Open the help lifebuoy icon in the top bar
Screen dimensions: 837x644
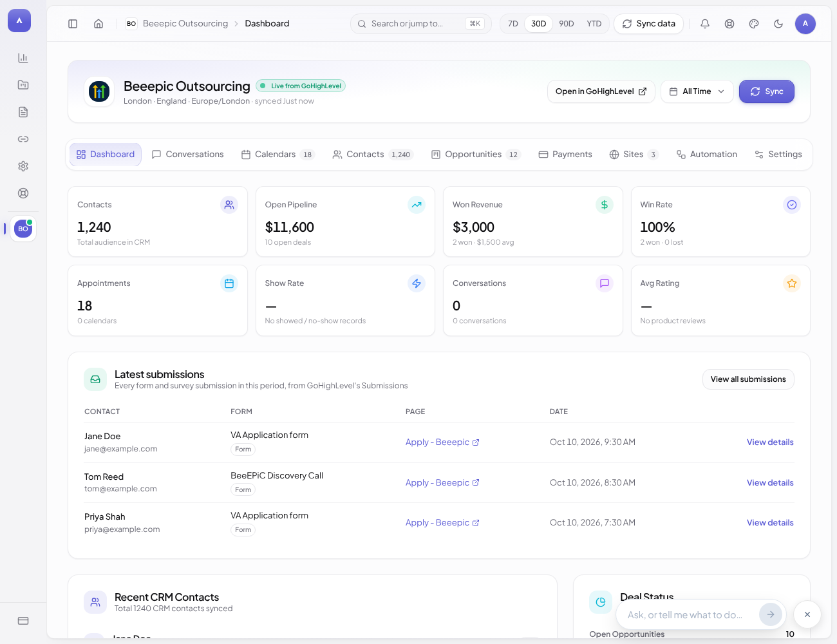(x=729, y=24)
